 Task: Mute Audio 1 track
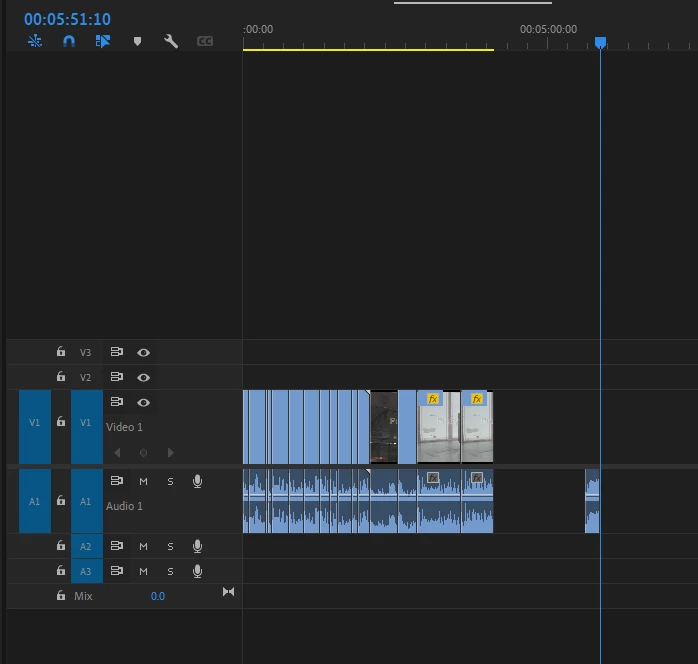click(143, 482)
